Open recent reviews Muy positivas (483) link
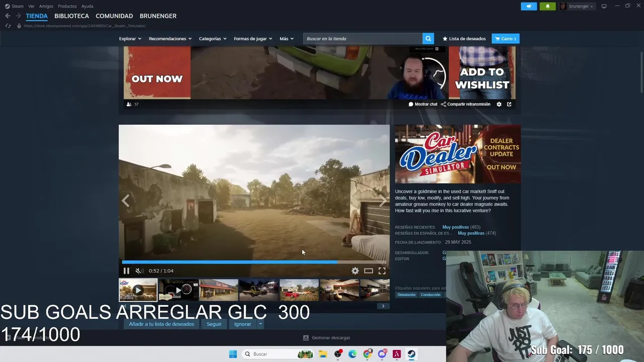Image resolution: width=644 pixels, height=362 pixels. click(x=461, y=227)
